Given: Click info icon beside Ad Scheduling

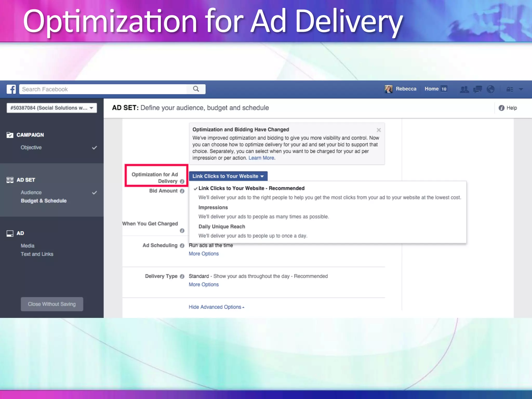Looking at the screenshot, I should click(182, 245).
